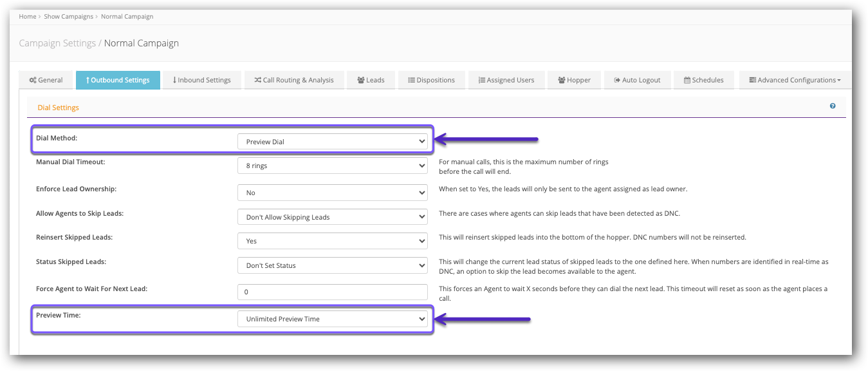The height and width of the screenshot is (371, 868).
Task: Expand the Manual Dial Timeout dropdown
Action: pyautogui.click(x=332, y=166)
